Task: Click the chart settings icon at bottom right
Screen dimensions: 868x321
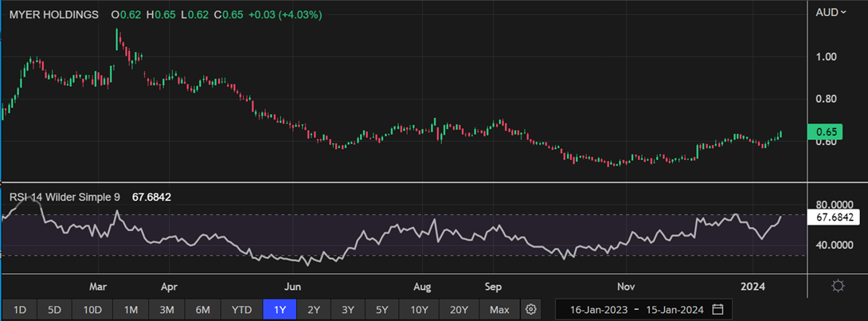Action: point(838,286)
